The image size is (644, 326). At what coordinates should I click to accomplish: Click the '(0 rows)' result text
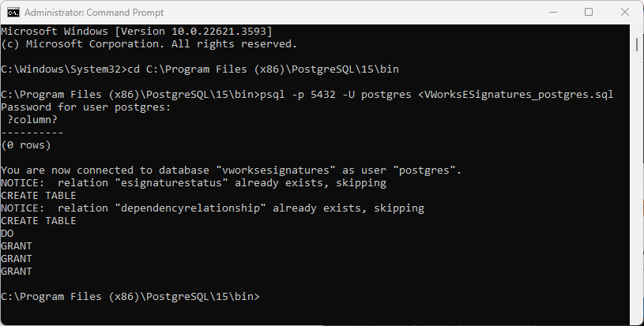click(26, 145)
